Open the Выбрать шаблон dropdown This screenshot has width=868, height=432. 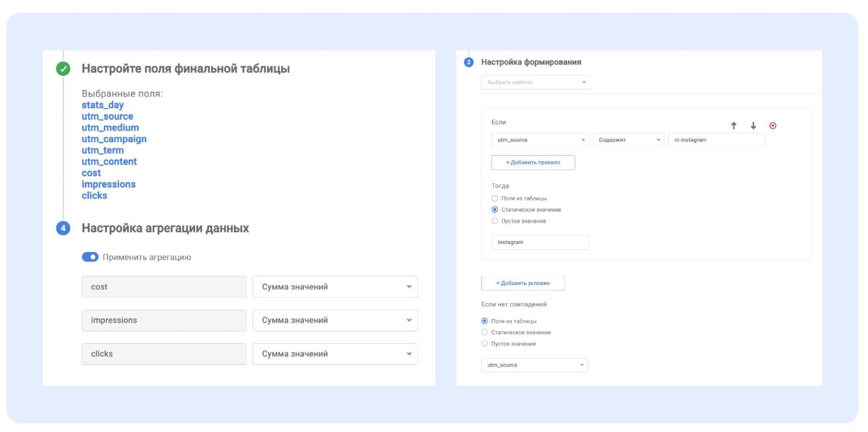(535, 83)
